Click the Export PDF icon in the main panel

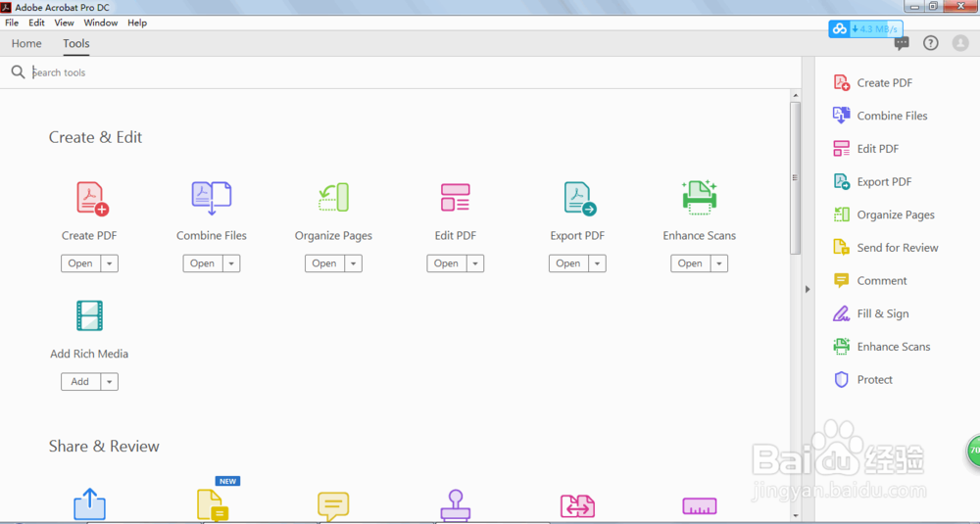pyautogui.click(x=580, y=199)
